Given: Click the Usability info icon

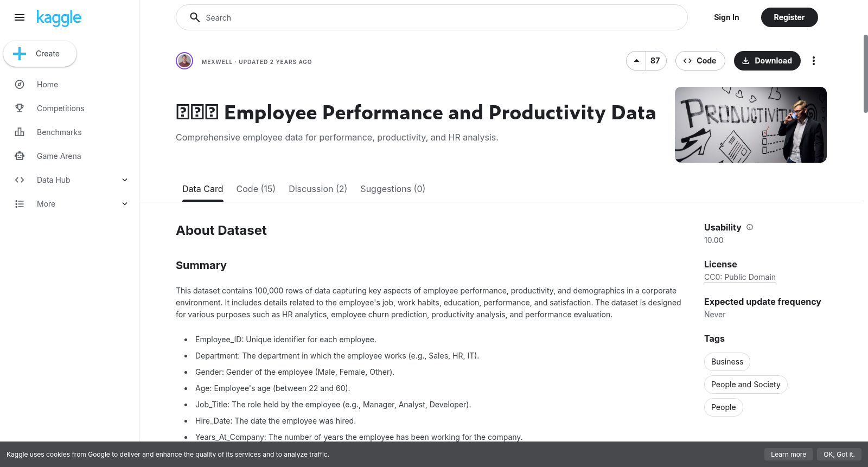Looking at the screenshot, I should [750, 227].
